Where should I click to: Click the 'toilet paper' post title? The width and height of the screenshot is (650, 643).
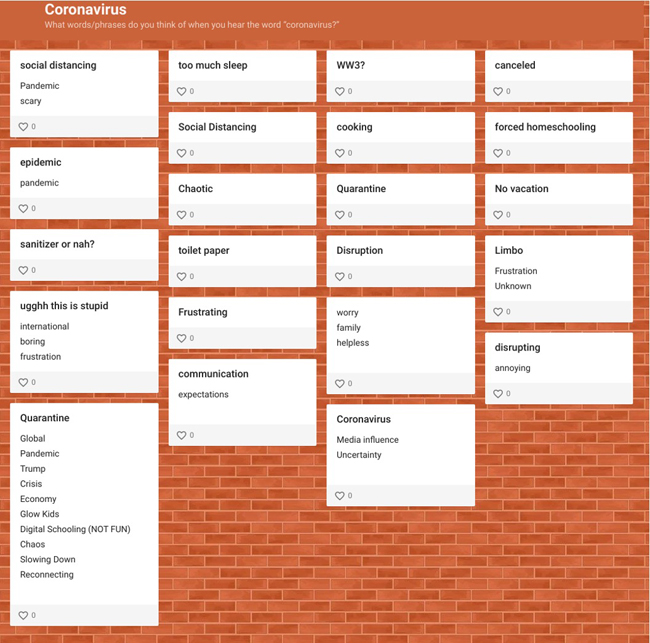pos(204,251)
